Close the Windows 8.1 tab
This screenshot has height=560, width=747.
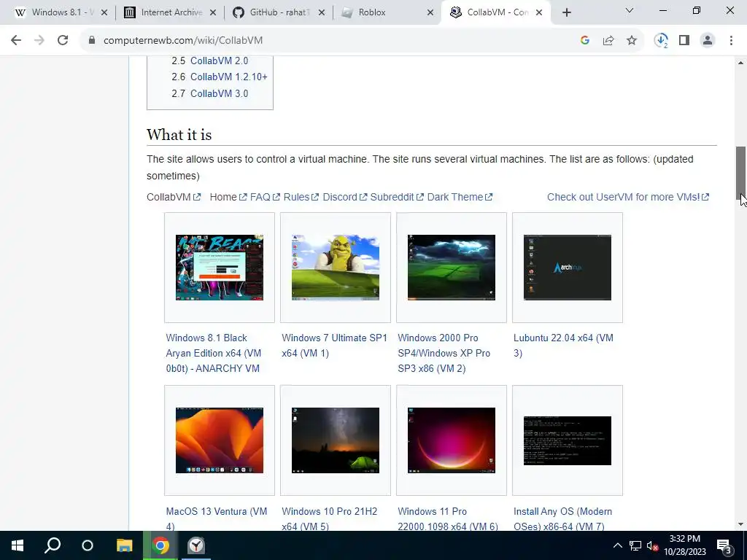[104, 13]
